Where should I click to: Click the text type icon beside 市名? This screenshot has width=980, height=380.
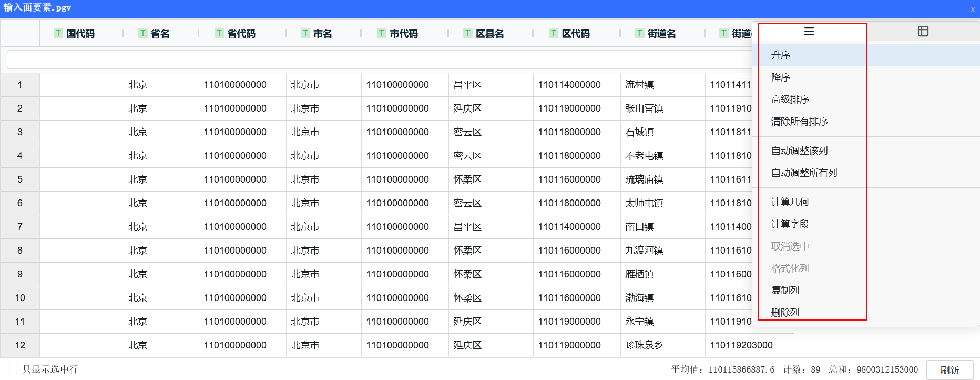(305, 34)
